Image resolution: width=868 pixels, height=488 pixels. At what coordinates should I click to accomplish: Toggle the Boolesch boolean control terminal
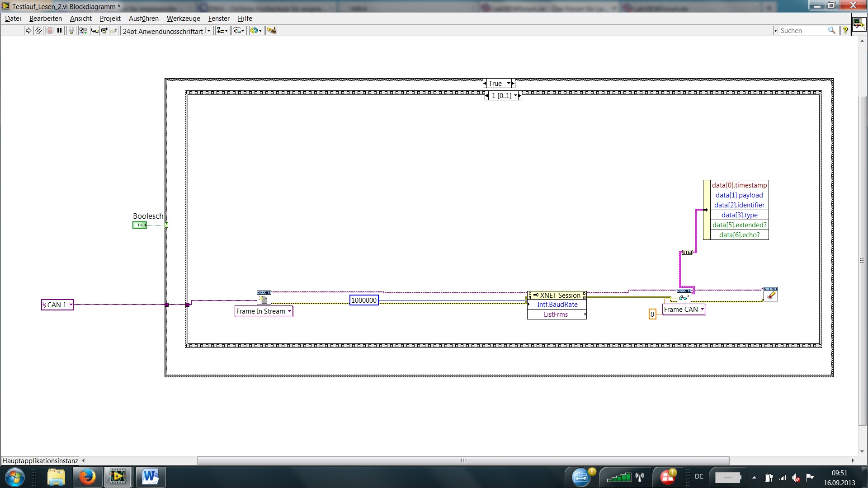139,225
